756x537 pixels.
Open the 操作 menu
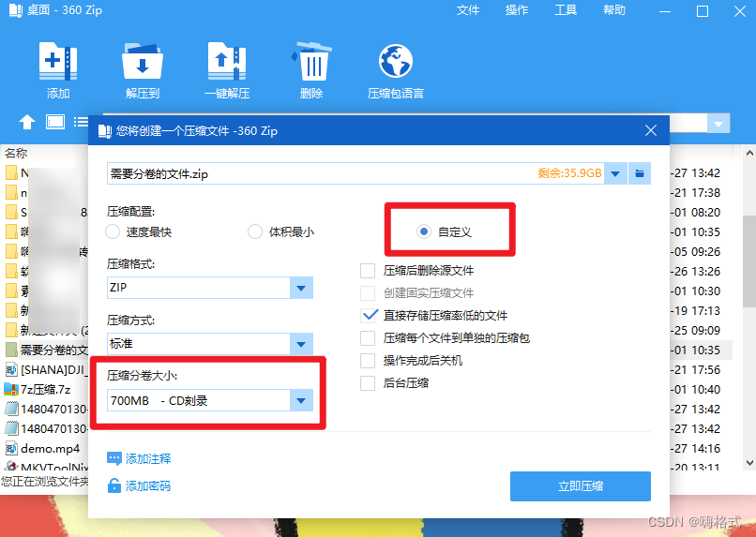pos(517,10)
